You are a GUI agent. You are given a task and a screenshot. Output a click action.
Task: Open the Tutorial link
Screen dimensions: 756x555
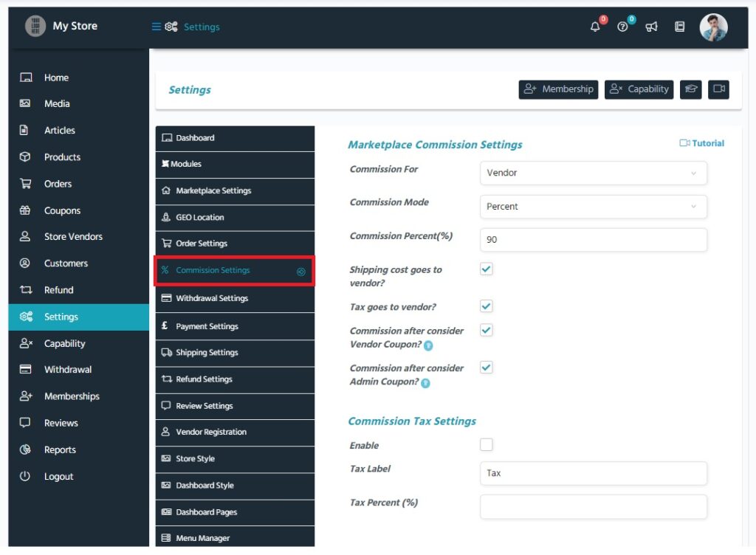(701, 142)
